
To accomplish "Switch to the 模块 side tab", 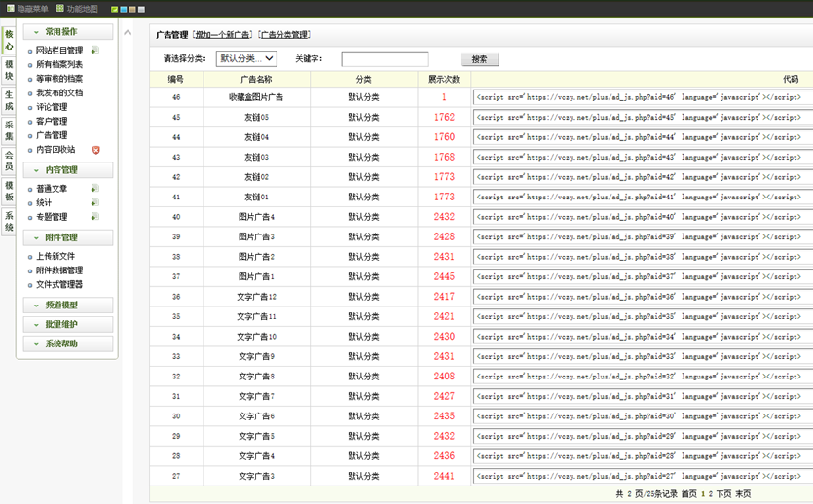I will point(9,70).
